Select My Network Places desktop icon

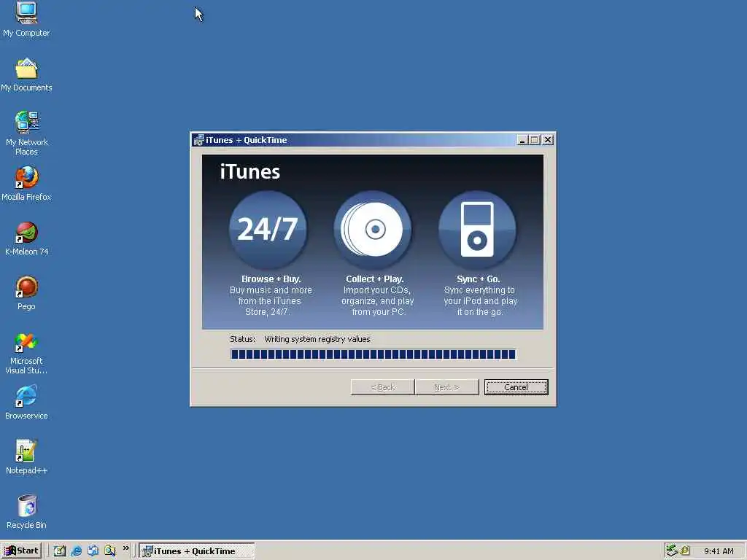26,133
